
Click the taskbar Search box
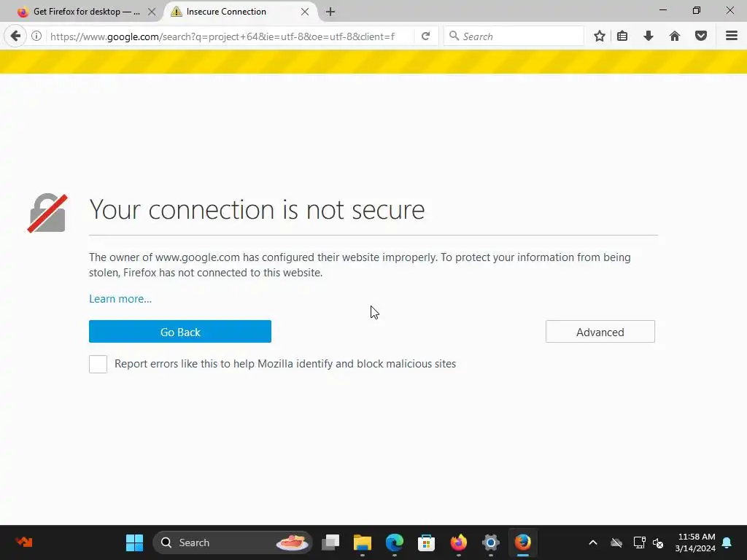click(233, 542)
